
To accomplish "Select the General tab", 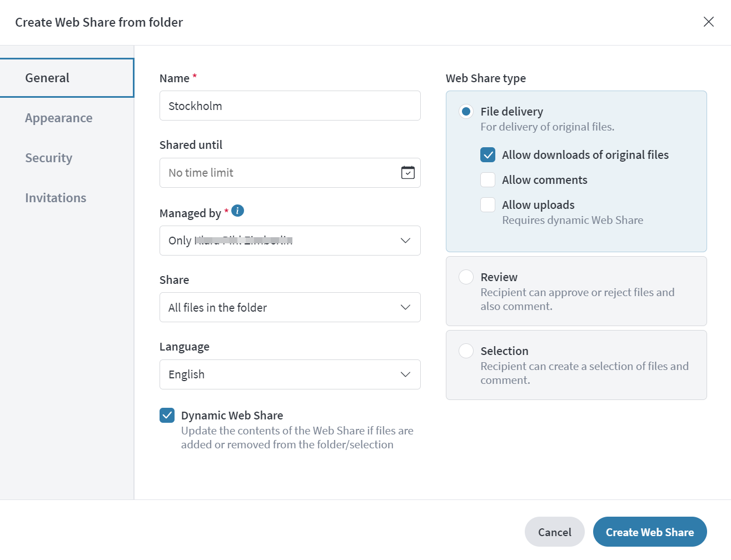I will pyautogui.click(x=48, y=78).
